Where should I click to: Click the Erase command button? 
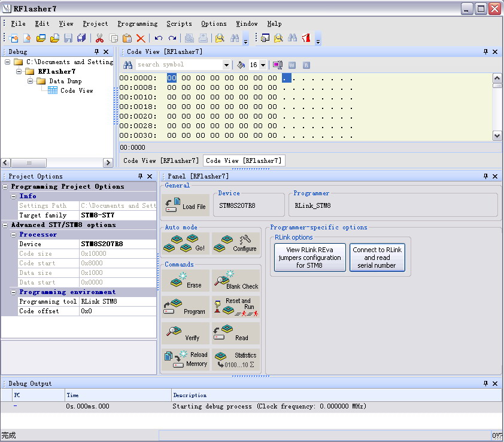(x=186, y=280)
